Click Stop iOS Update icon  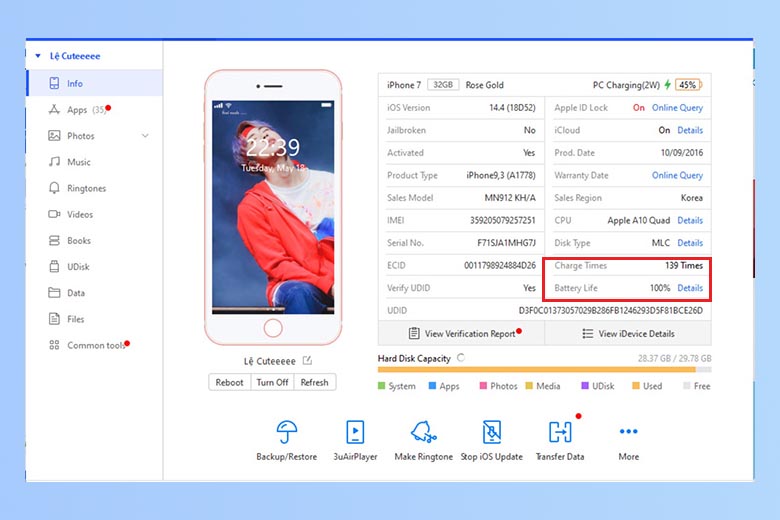[491, 432]
